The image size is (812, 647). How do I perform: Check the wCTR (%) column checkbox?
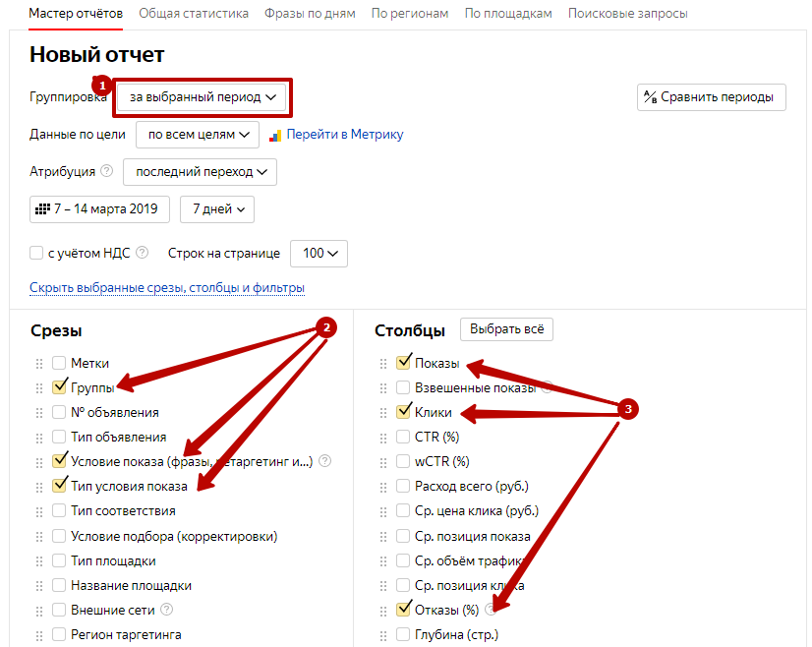click(403, 461)
